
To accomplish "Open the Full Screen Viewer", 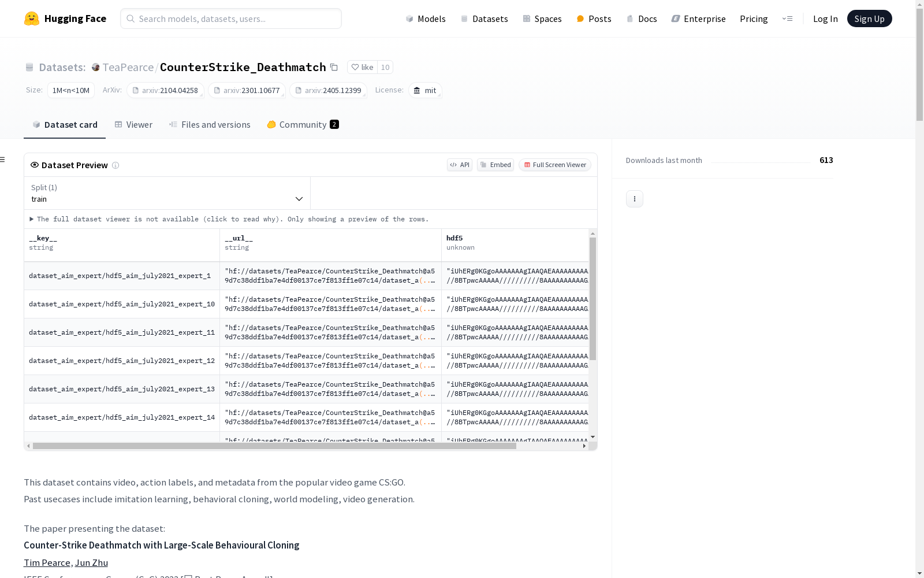I will (x=555, y=165).
